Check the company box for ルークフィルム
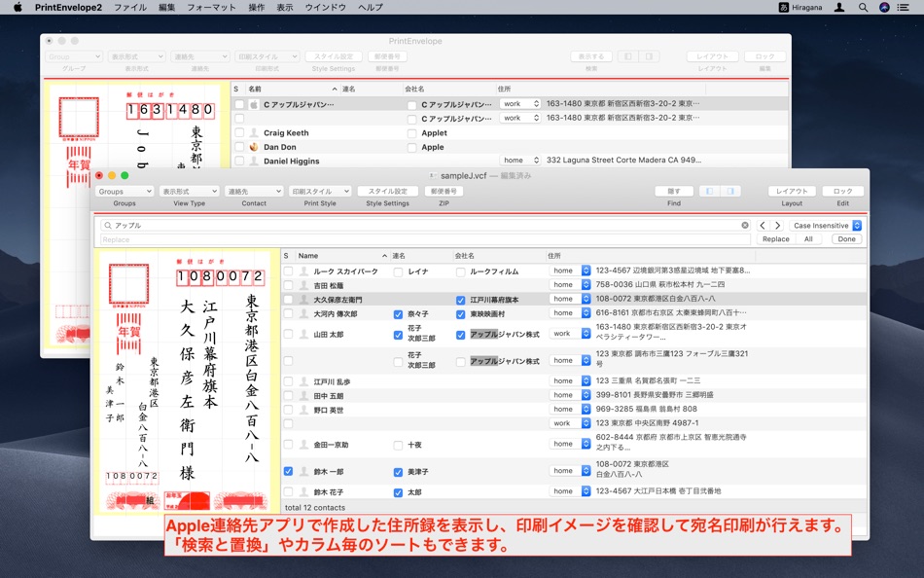Screen dimensions: 924x578 pyautogui.click(x=460, y=271)
